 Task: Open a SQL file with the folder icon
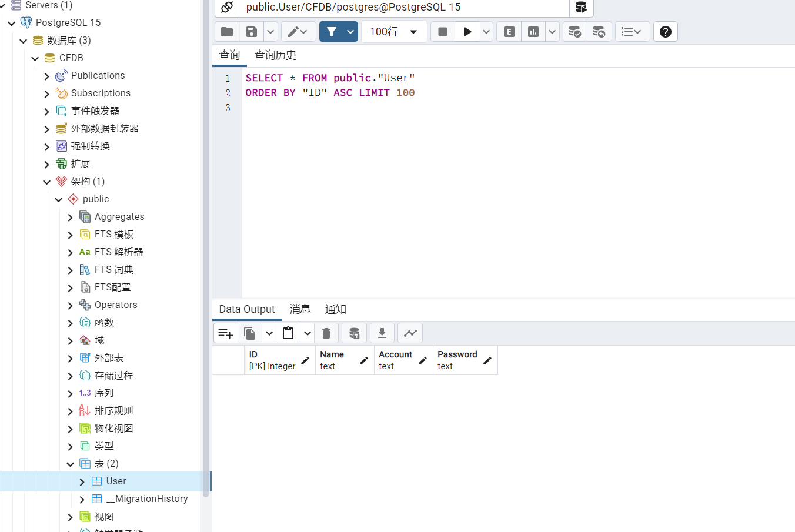pos(227,32)
